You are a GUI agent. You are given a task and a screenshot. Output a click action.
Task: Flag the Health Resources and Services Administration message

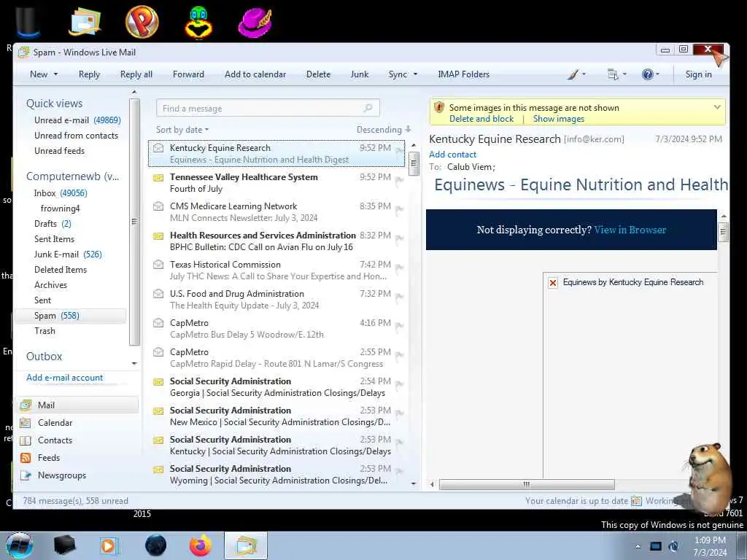(x=399, y=238)
